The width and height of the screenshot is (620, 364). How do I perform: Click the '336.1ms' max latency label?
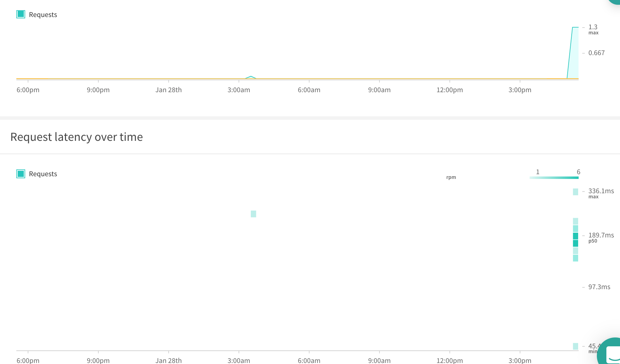[601, 191]
